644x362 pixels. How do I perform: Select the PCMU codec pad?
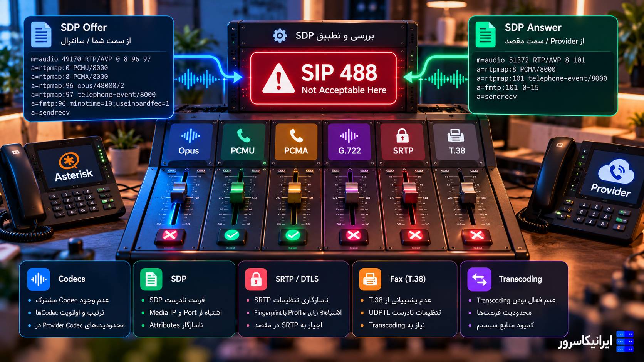point(243,142)
